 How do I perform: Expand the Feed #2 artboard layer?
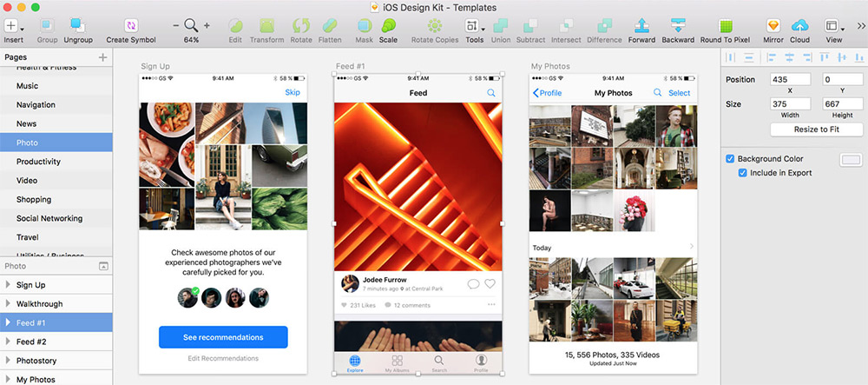[8, 342]
